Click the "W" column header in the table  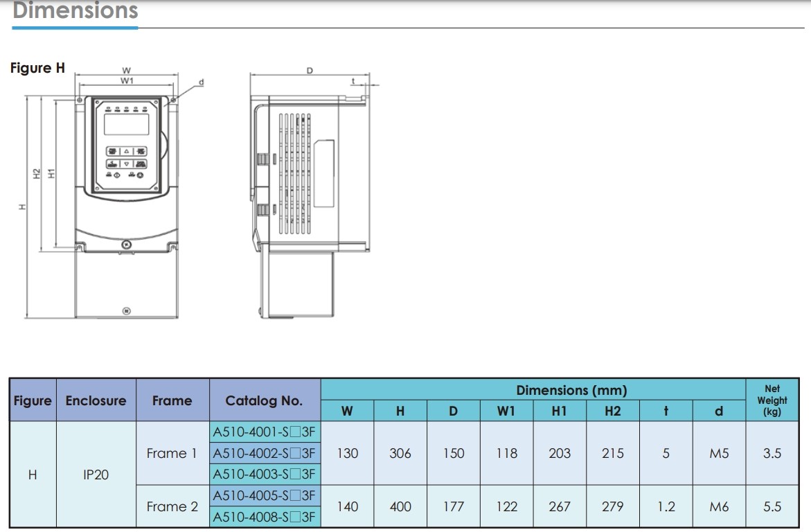coord(347,411)
